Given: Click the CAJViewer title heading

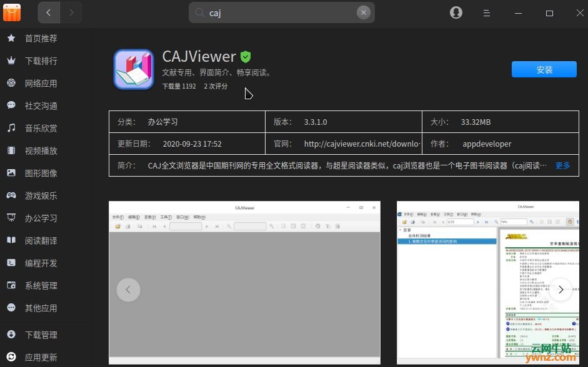Looking at the screenshot, I should click(x=199, y=57).
